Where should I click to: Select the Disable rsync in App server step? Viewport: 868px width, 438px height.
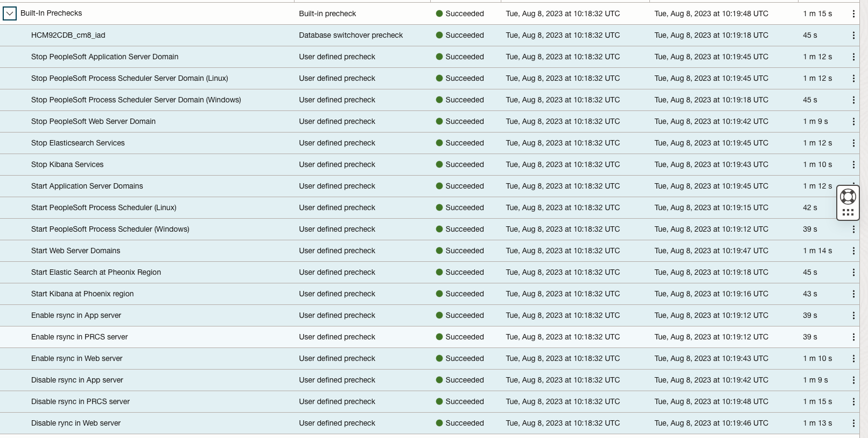point(77,380)
